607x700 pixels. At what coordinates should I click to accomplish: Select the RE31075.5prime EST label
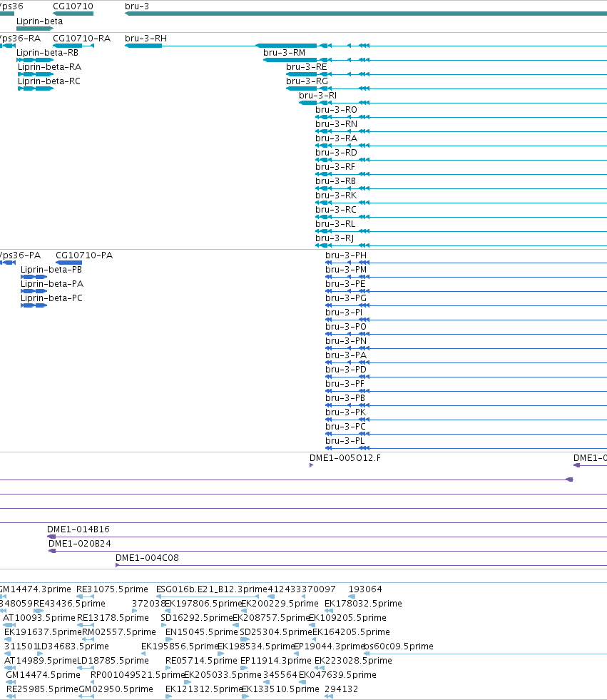[x=112, y=589]
